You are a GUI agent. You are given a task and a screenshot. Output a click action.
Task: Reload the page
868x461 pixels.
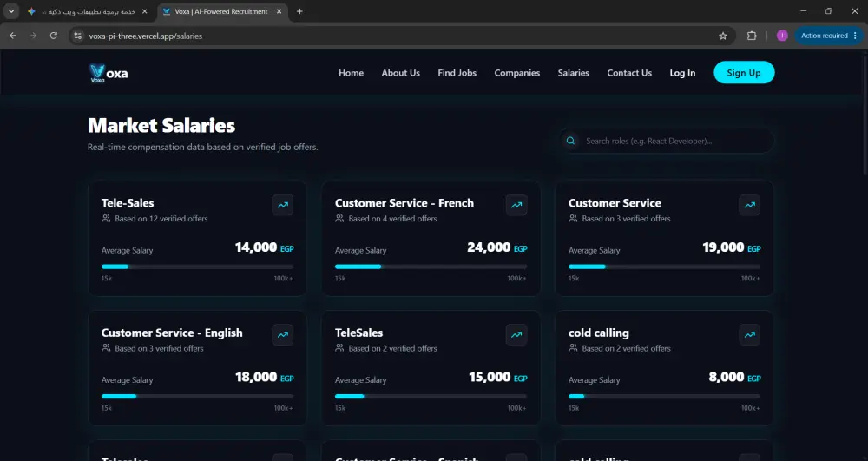[54, 36]
